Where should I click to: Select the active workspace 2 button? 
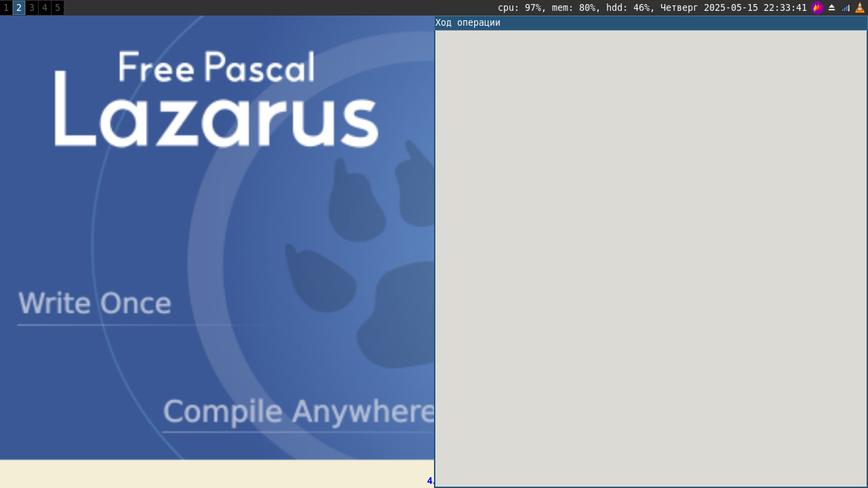pos(19,7)
